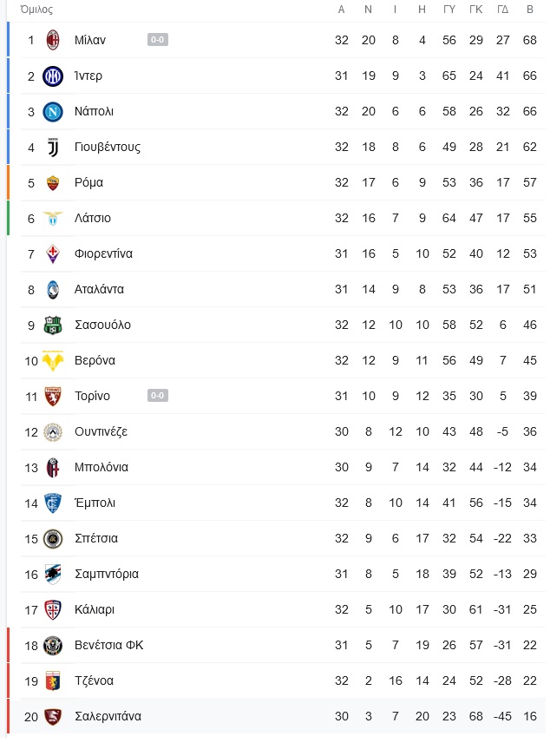This screenshot has width=550, height=756.
Task: Select the Sampdoria team badge
Action: [x=53, y=575]
